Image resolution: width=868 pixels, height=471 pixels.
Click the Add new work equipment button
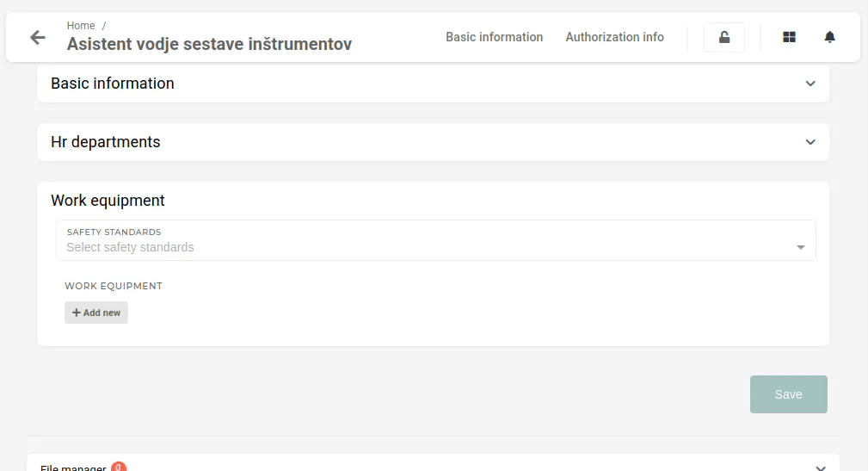click(x=96, y=313)
